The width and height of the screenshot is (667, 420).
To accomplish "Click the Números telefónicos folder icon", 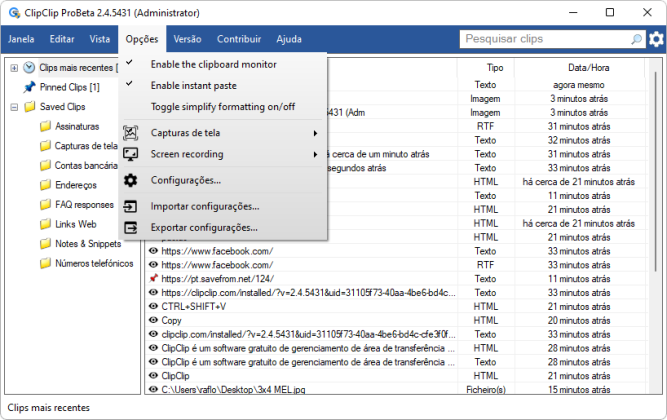I will (45, 263).
